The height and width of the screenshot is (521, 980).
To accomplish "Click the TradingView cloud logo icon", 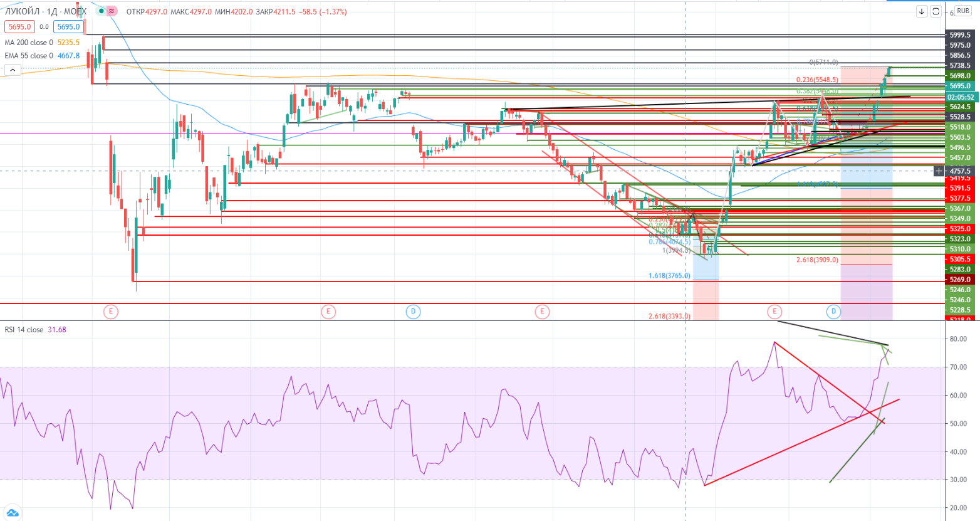I will click(11, 512).
